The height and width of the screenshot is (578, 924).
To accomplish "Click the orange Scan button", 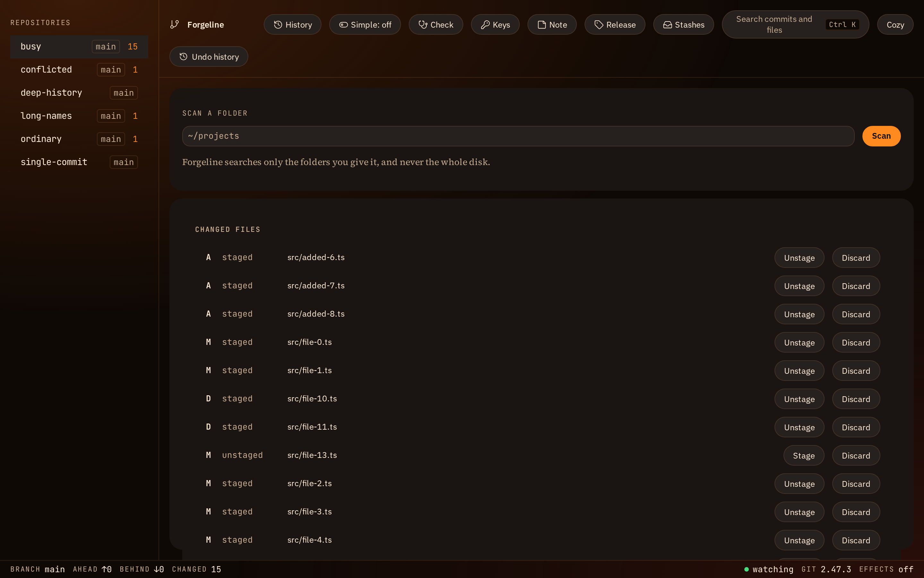I will pos(881,136).
